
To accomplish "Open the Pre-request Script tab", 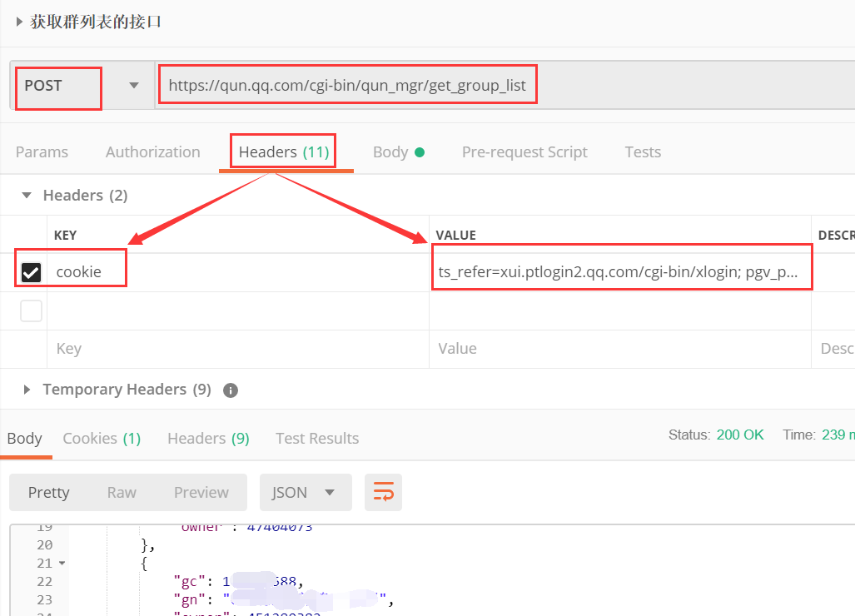I will pos(524,152).
